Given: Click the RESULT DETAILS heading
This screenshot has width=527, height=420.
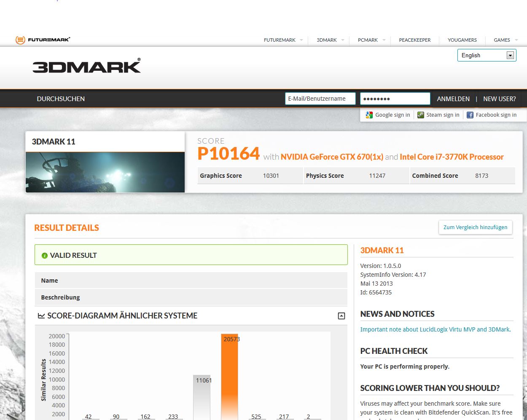Looking at the screenshot, I should click(67, 228).
